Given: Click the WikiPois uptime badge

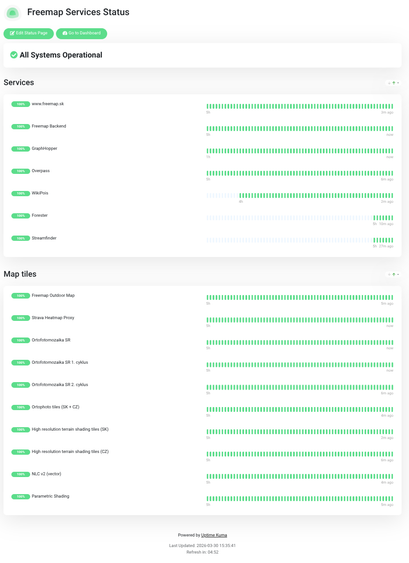Looking at the screenshot, I should coord(20,194).
